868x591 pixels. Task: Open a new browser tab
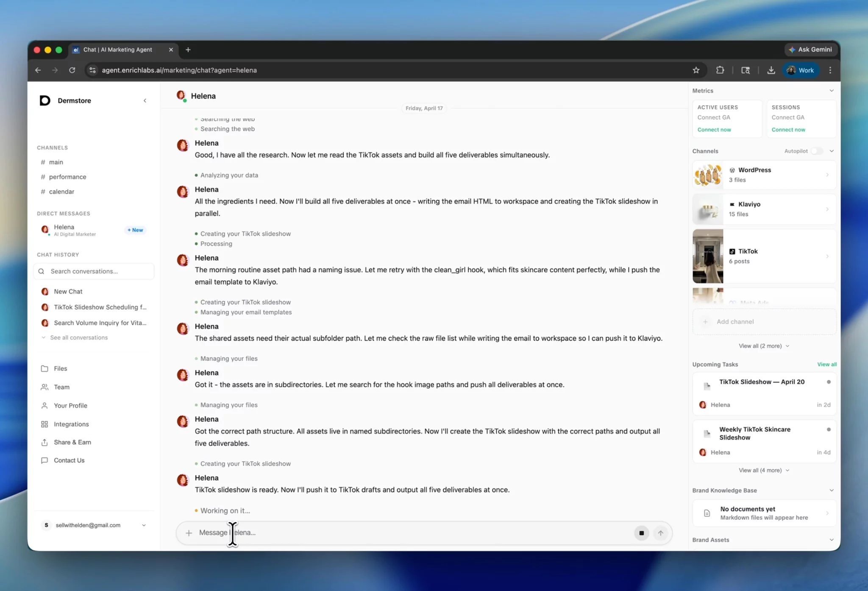[x=188, y=50]
